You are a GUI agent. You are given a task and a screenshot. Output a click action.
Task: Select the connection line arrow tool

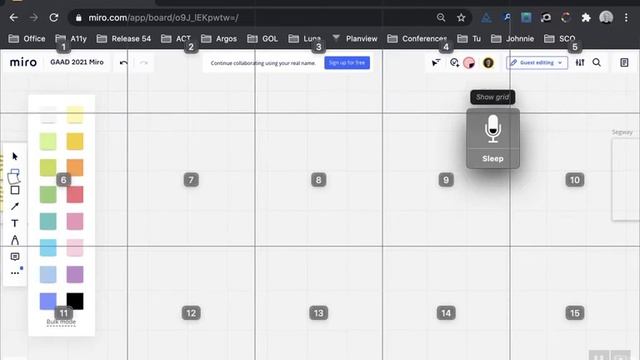click(x=15, y=207)
